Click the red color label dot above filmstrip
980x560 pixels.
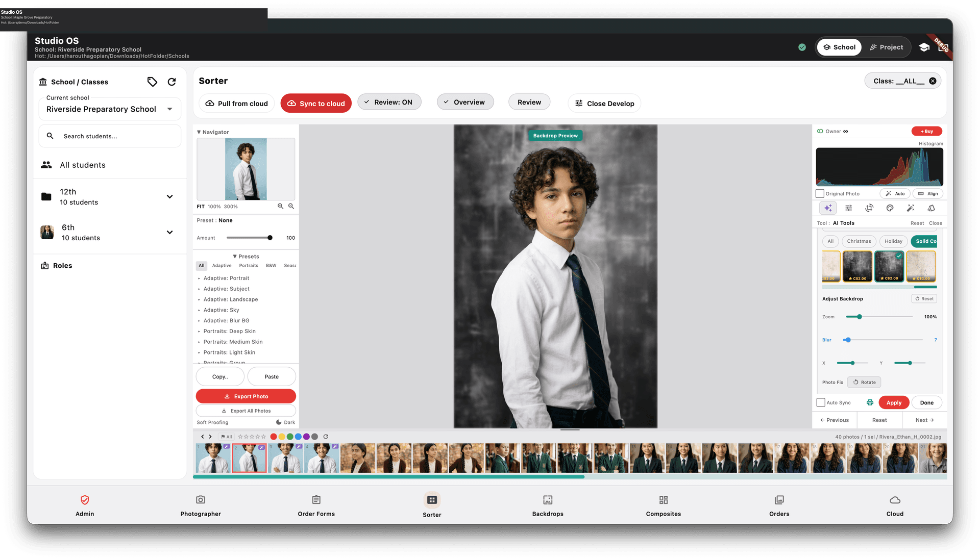click(274, 437)
